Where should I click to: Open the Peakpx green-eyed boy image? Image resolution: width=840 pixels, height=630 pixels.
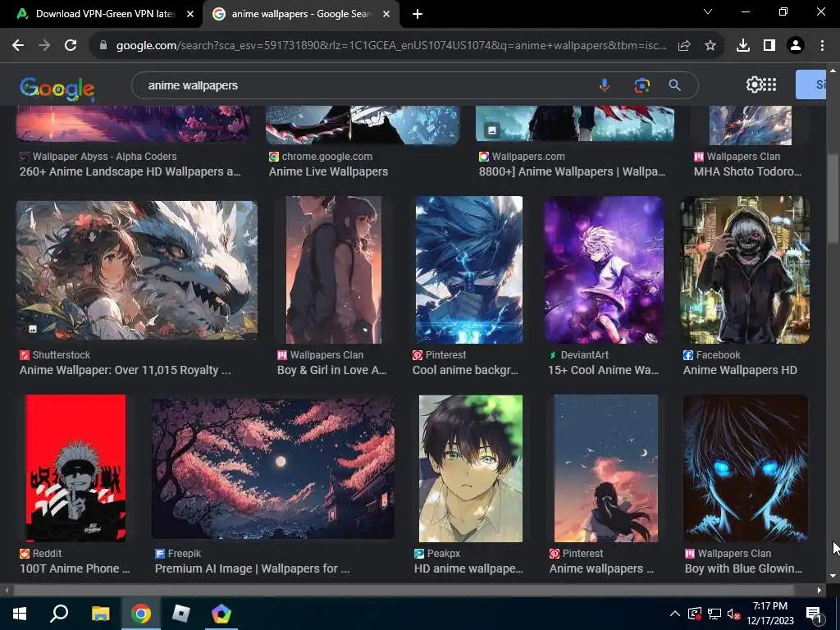[470, 468]
